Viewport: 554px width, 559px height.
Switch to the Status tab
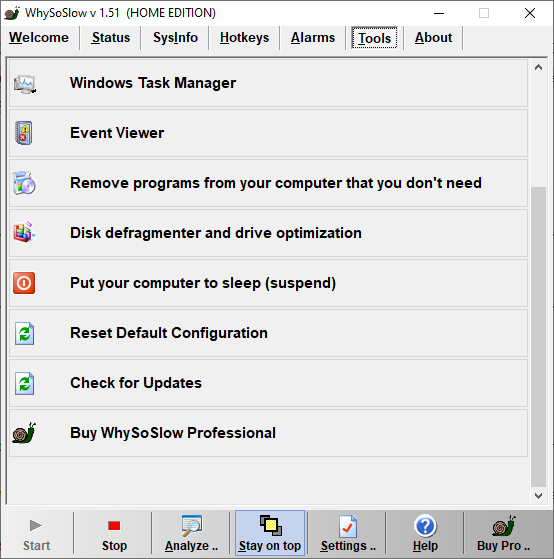click(111, 38)
